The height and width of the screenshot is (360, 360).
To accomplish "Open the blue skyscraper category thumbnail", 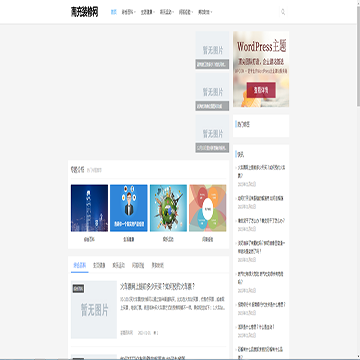I will click(89, 208).
